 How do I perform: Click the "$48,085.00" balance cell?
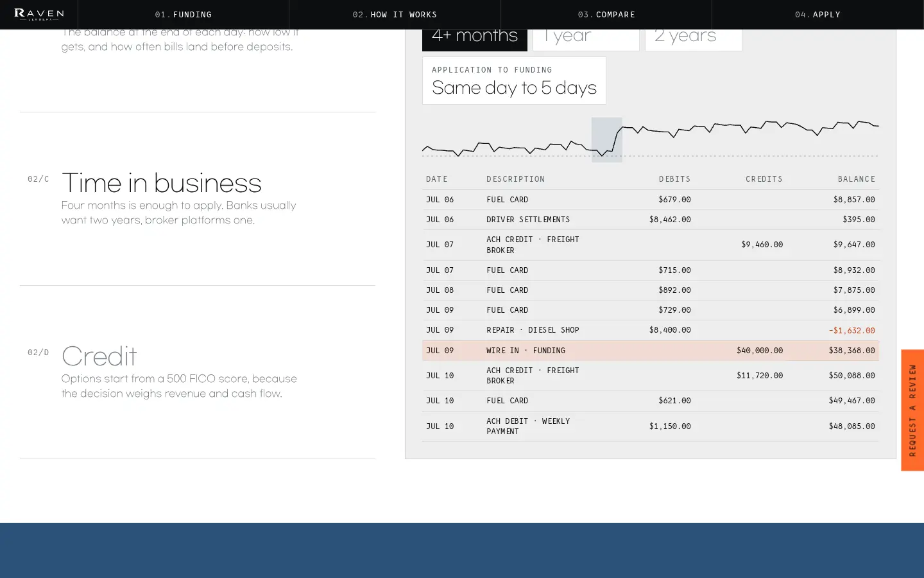tap(851, 426)
